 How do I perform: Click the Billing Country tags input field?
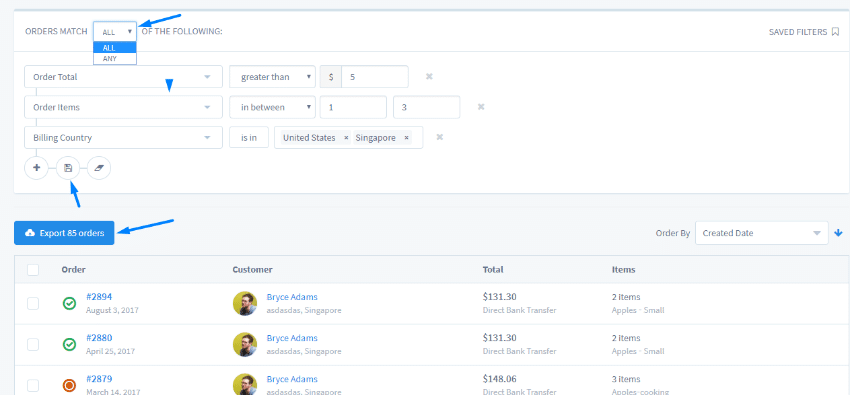tap(349, 137)
